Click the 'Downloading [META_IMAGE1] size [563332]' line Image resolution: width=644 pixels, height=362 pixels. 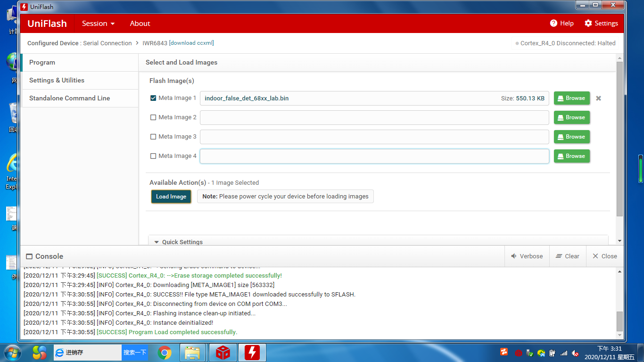coord(149,285)
